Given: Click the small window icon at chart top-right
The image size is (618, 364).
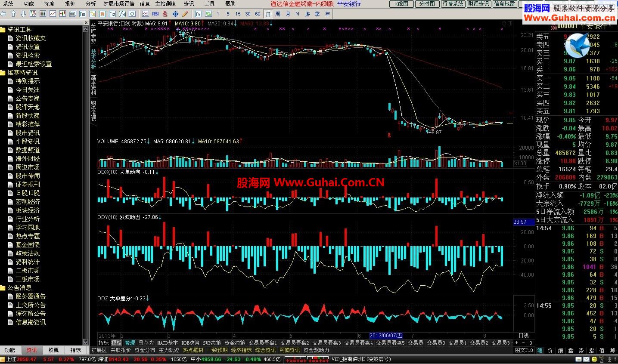Looking at the screenshot, I should pyautogui.click(x=510, y=23).
